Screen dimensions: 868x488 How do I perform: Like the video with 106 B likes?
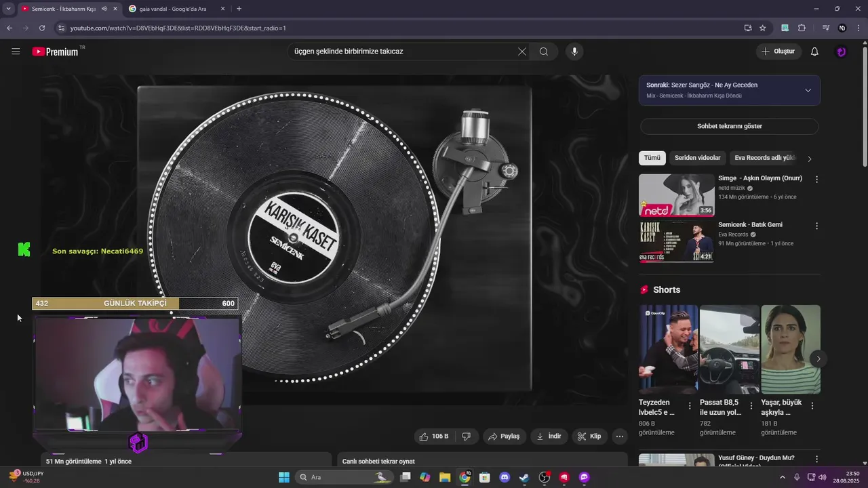coord(434,436)
